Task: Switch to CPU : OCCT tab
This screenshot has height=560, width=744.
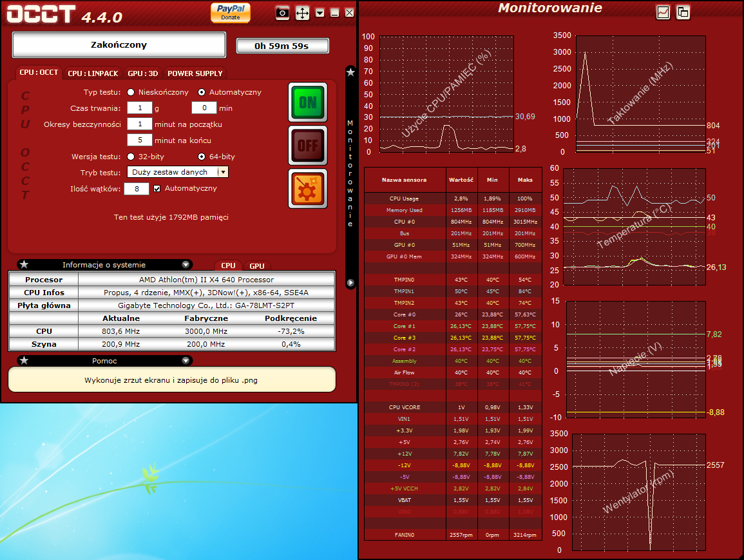Action: tap(39, 73)
